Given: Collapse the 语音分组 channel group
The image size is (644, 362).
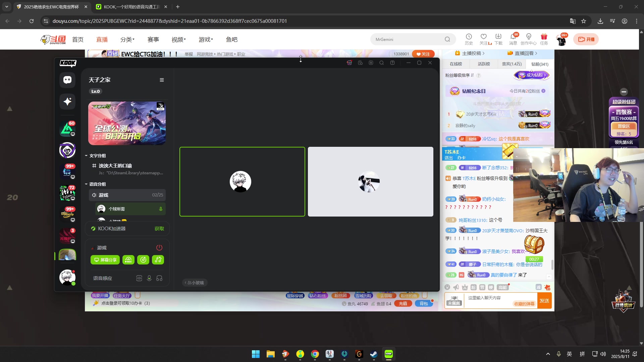Looking at the screenshot, I should click(x=95, y=184).
